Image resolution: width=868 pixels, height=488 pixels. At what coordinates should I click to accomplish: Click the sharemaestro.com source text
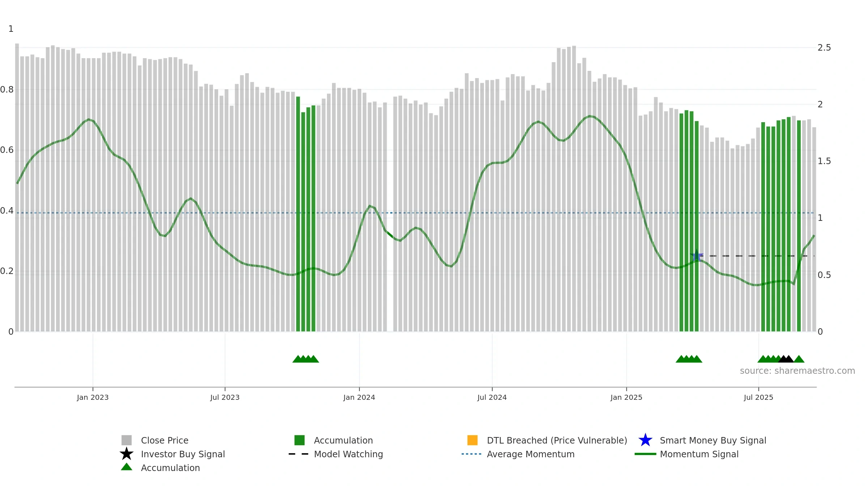pos(797,371)
